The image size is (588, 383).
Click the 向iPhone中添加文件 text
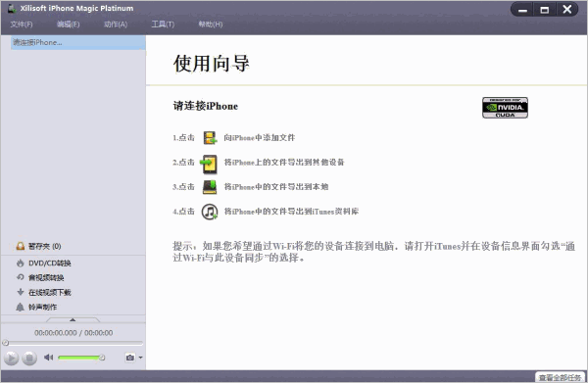click(259, 137)
